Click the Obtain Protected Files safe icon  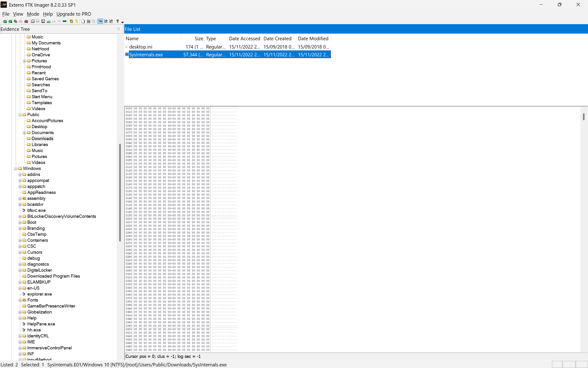click(x=71, y=21)
